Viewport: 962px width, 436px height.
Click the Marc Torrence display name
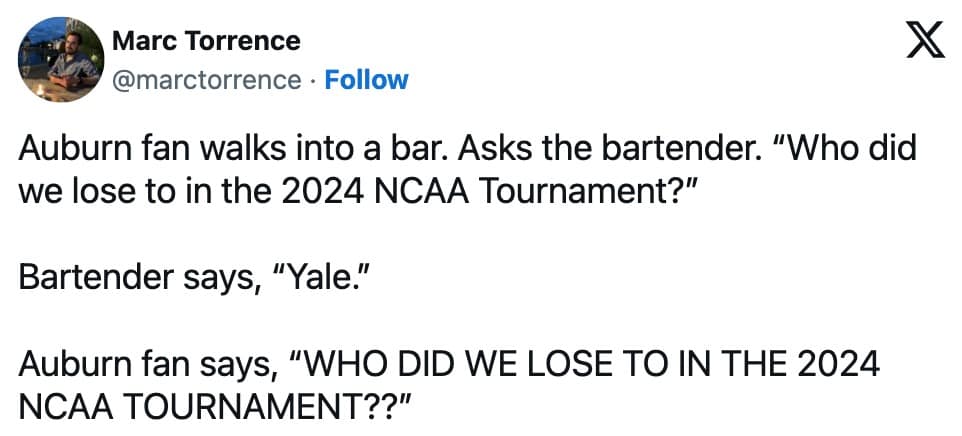click(x=206, y=41)
